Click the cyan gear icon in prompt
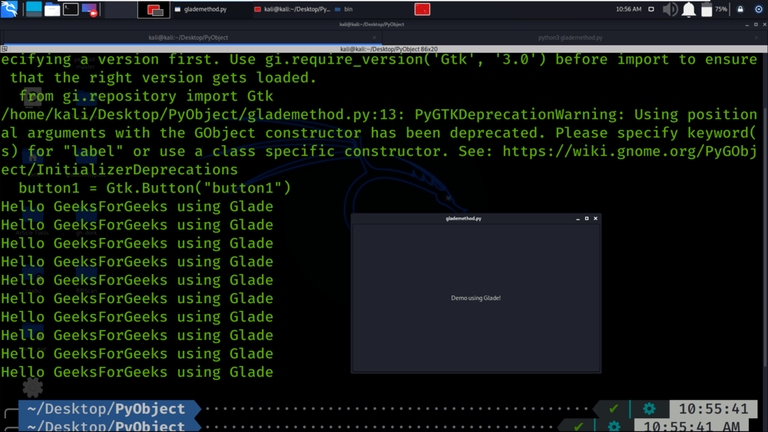Image resolution: width=768 pixels, height=432 pixels. coord(649,408)
